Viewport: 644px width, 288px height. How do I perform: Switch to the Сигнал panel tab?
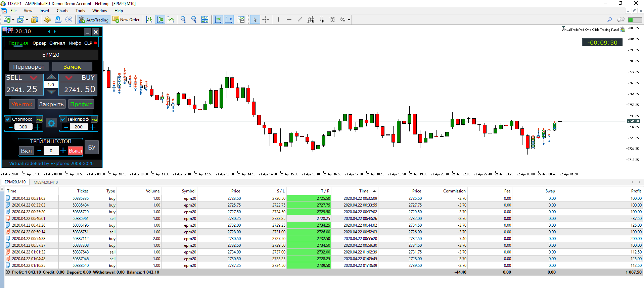[x=57, y=43]
